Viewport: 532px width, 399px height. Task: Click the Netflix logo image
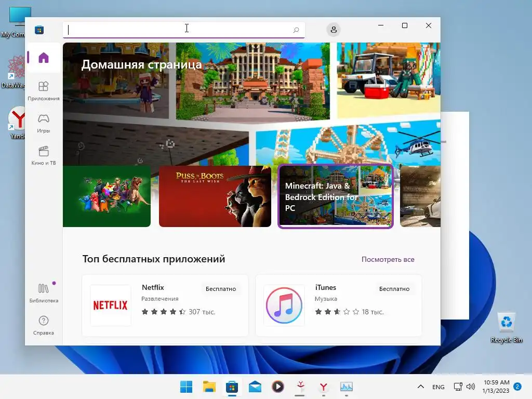coord(111,305)
